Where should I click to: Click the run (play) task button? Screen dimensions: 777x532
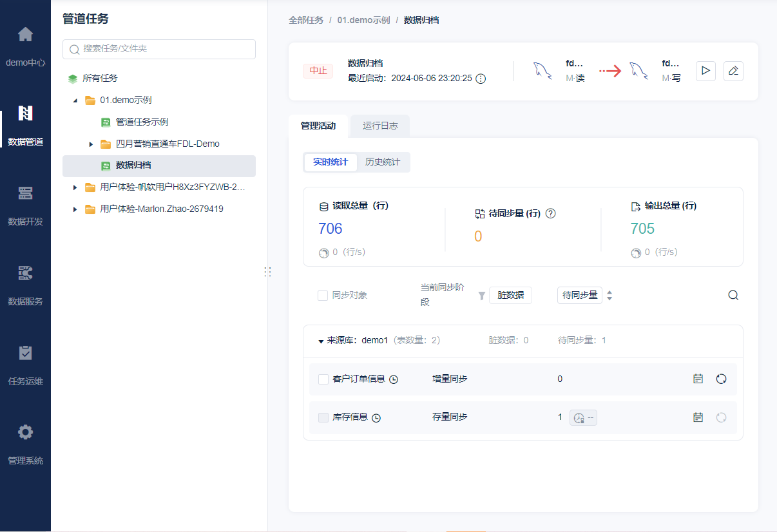[x=706, y=71]
